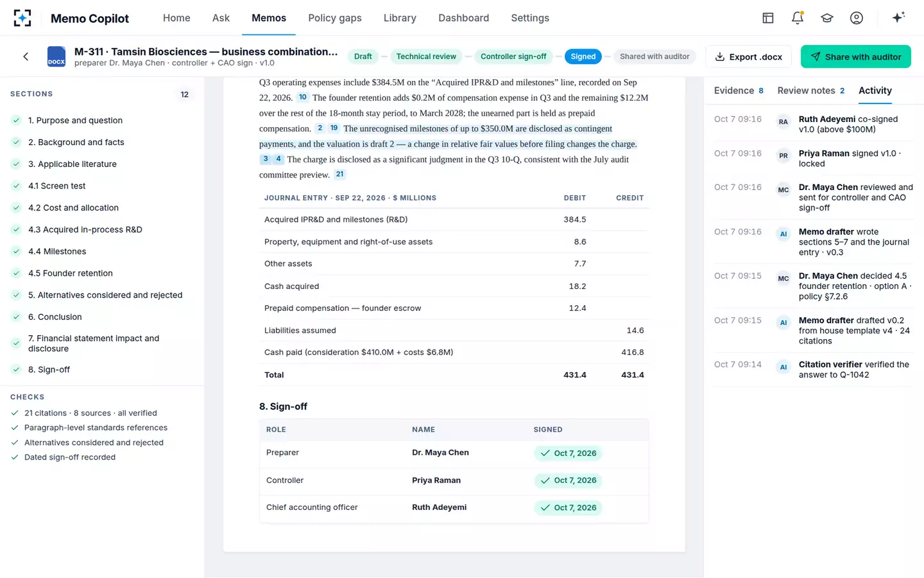Switch to the Review notes tab

(811, 91)
